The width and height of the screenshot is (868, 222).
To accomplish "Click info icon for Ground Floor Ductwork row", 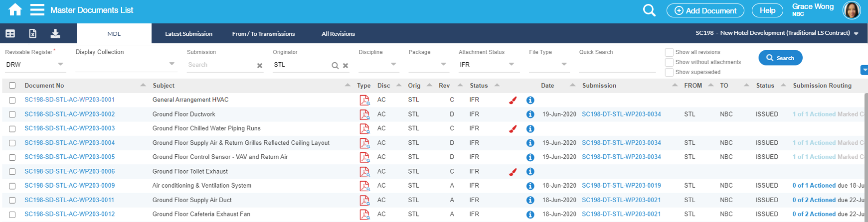I will (x=530, y=114).
